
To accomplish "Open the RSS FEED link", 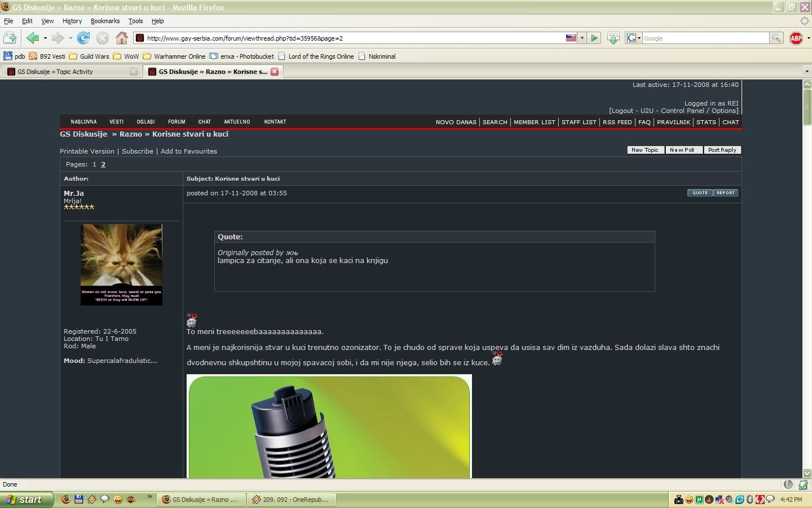I will pyautogui.click(x=617, y=122).
